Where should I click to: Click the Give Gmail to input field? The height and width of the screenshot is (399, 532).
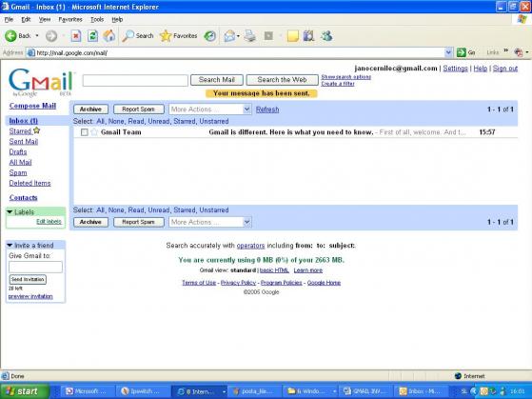pos(35,267)
